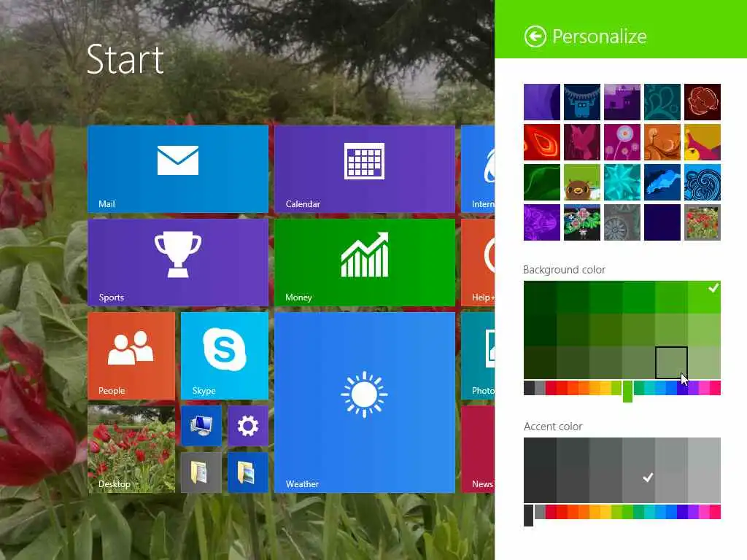The image size is (747, 560).
Task: Launch the Skype tile
Action: [x=225, y=355]
